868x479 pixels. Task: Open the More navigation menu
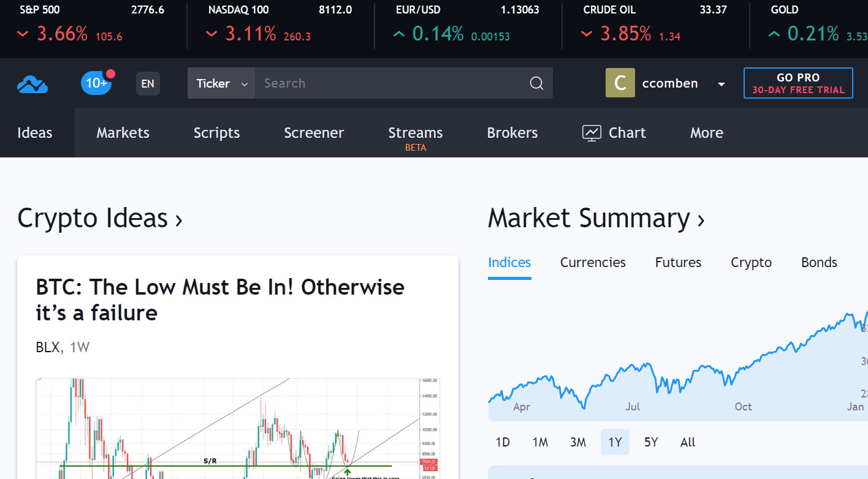706,132
